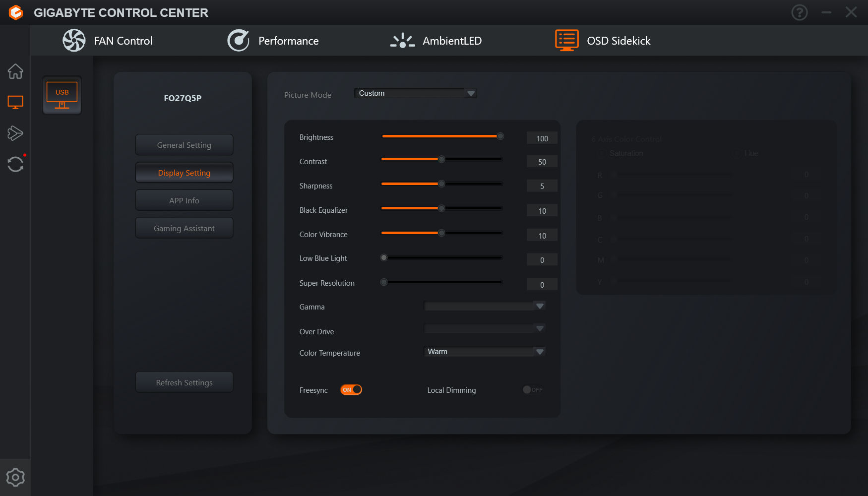Open the settings gear at bottom of sidebar
This screenshot has height=496, width=868.
[15, 478]
